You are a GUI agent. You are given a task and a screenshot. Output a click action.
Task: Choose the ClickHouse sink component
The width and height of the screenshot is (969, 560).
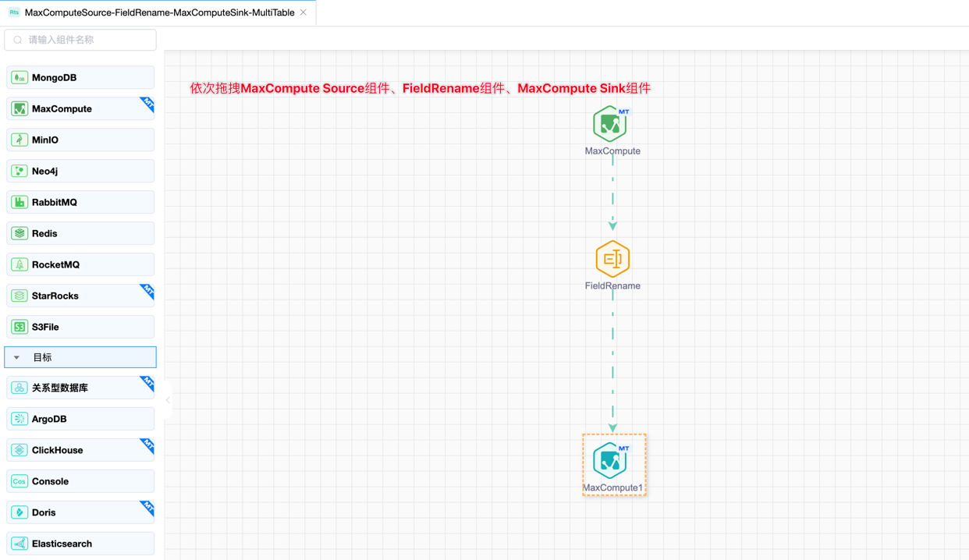coord(80,450)
